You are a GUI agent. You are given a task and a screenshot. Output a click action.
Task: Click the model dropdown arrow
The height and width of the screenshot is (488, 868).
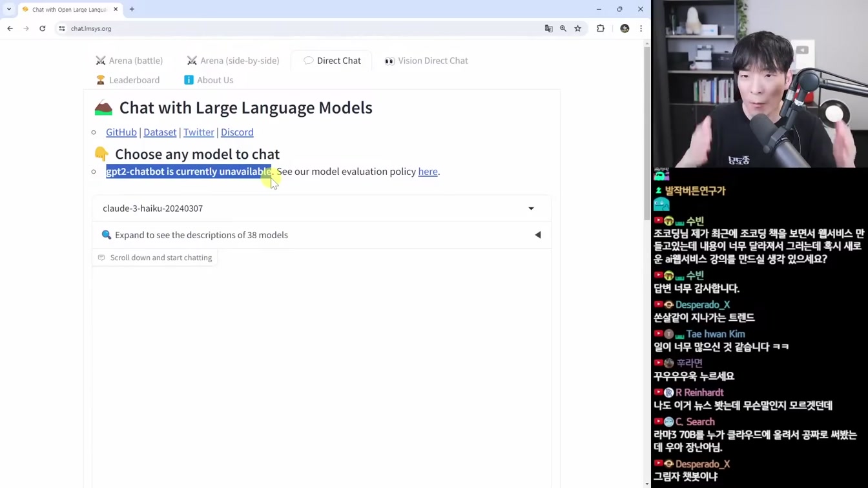click(531, 208)
